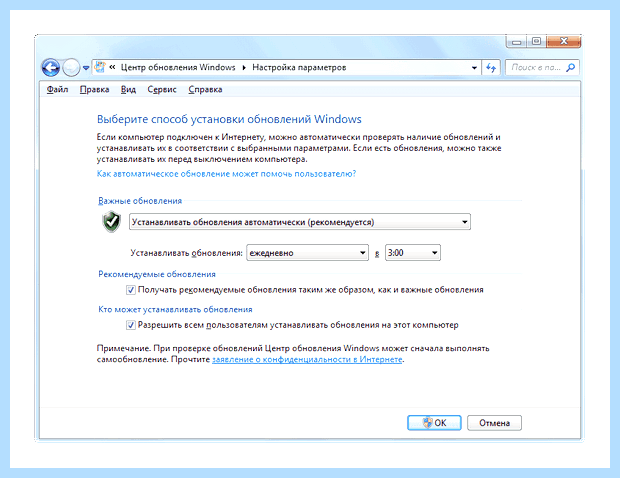Open 'Устанавливать обновления автоматически' dropdown
Viewport: 620px width, 478px height.
pos(300,222)
